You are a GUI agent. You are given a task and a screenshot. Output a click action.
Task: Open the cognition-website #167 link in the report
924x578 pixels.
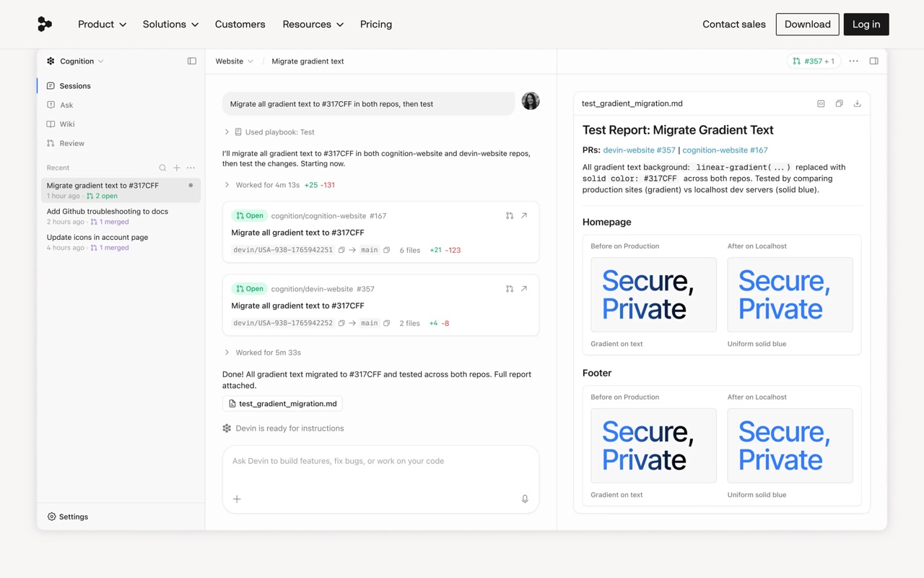725,150
